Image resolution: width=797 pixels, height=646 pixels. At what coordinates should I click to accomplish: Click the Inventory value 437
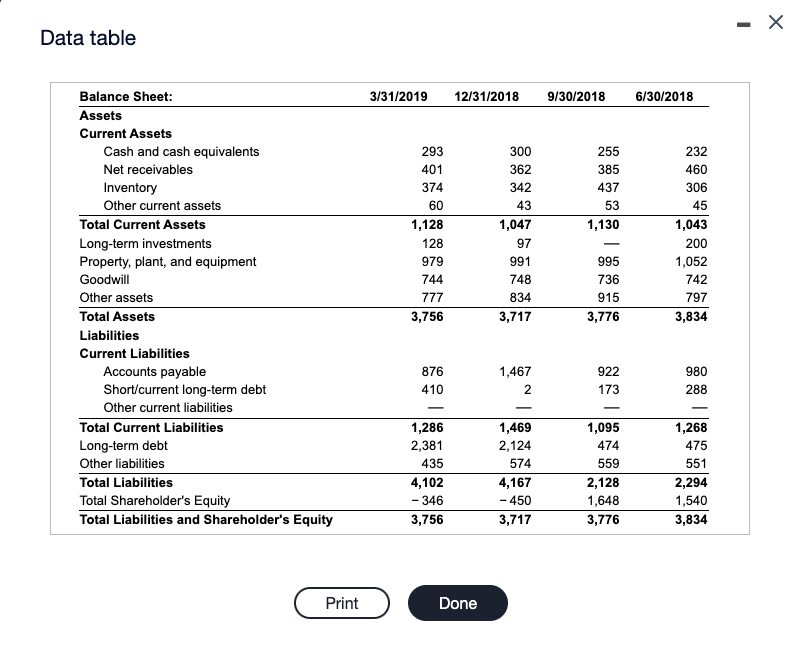[x=608, y=188]
